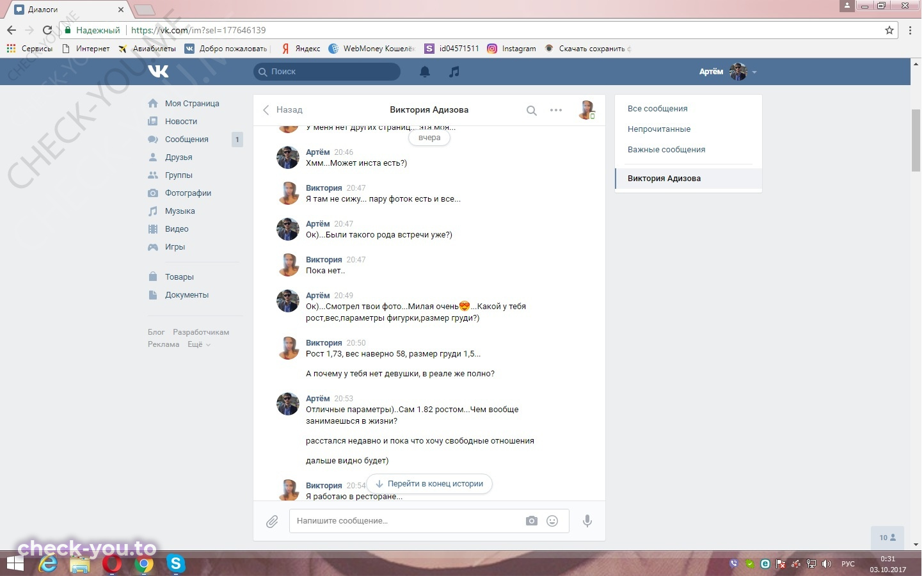The image size is (924, 576).
Task: Click the VK logo in the header
Action: [x=159, y=71]
